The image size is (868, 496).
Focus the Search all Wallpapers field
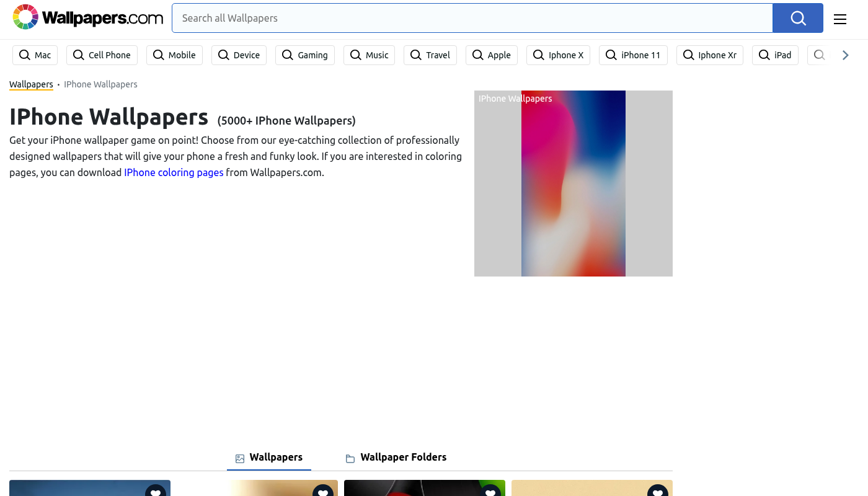(472, 18)
